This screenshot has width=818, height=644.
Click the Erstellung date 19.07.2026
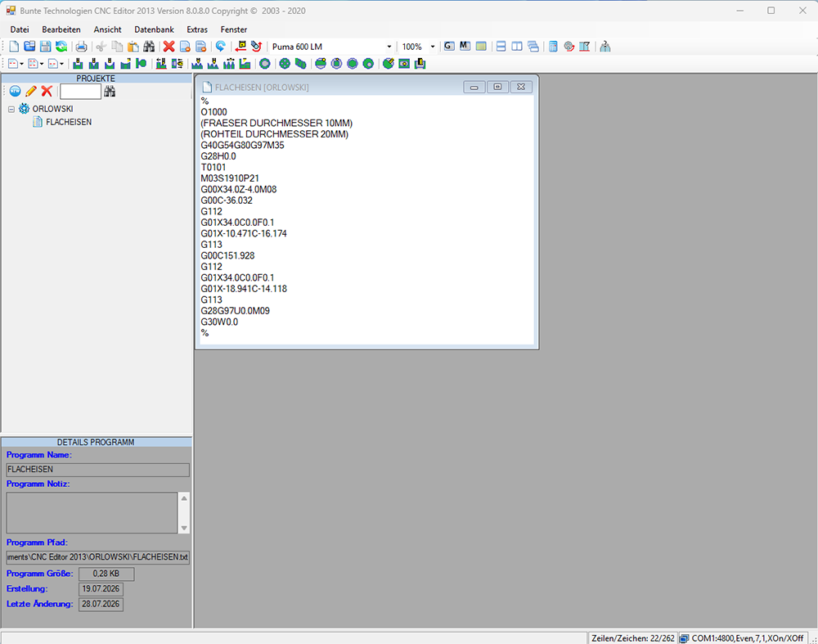click(x=101, y=589)
